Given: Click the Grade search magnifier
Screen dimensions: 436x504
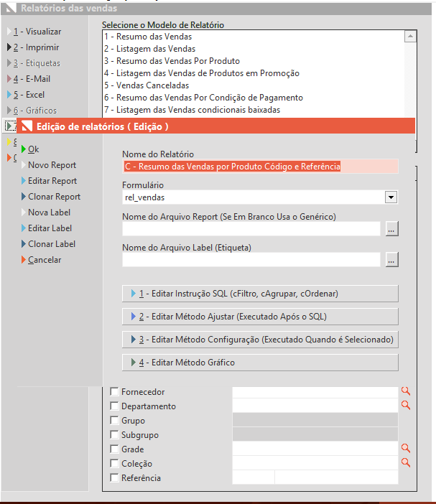Looking at the screenshot, I should 406,448.
